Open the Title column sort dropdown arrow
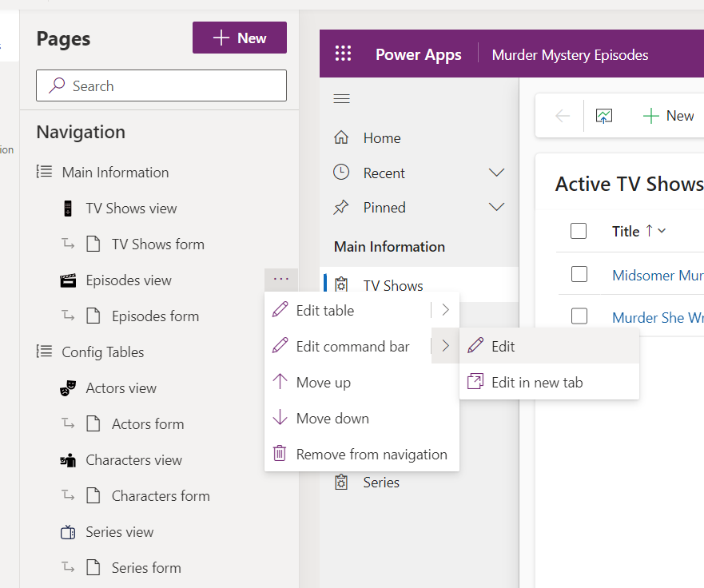This screenshot has height=588, width=704. pyautogui.click(x=662, y=231)
